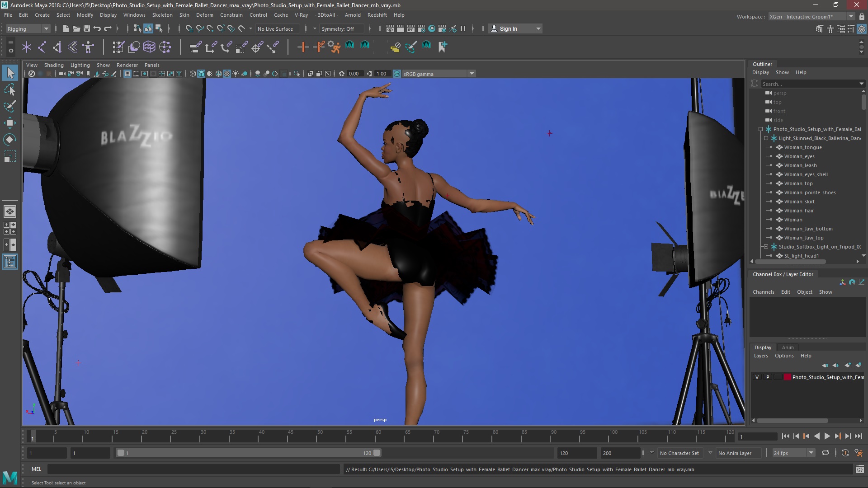Switch to the Anim layer tab

[x=788, y=347]
